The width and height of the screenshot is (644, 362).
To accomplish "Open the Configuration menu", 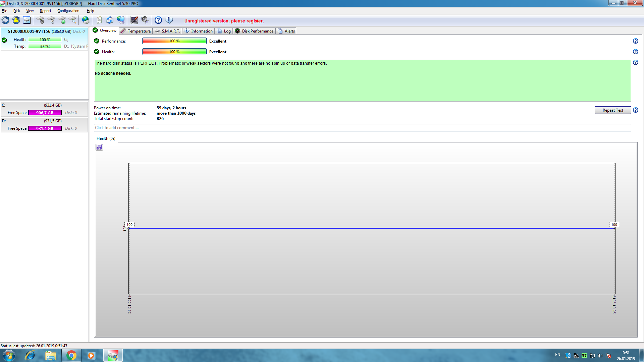I will [x=68, y=11].
